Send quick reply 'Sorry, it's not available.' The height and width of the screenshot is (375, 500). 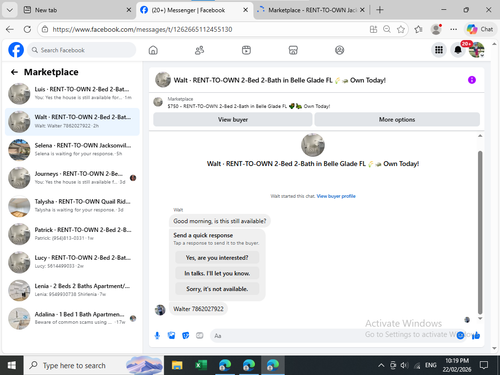point(217,289)
